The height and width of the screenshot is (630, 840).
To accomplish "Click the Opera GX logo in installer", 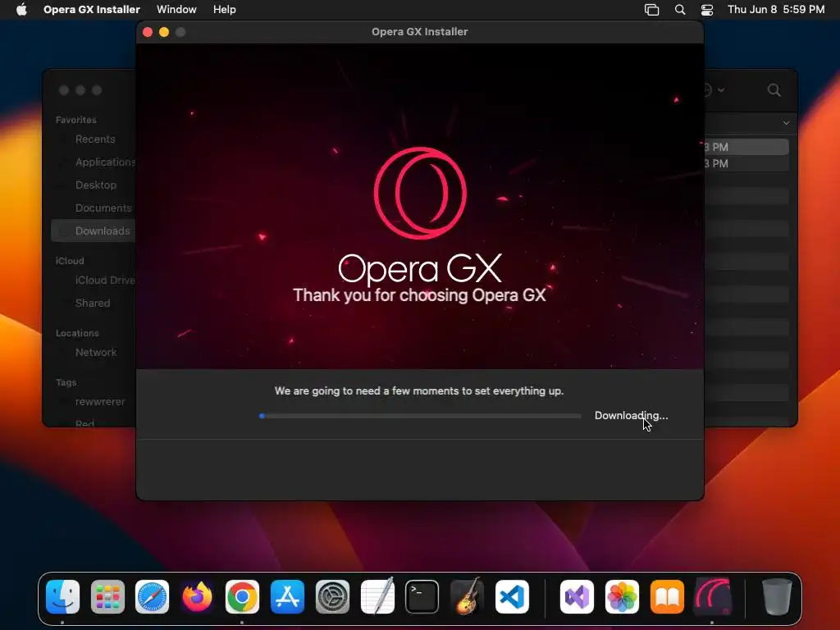I will pyautogui.click(x=420, y=193).
